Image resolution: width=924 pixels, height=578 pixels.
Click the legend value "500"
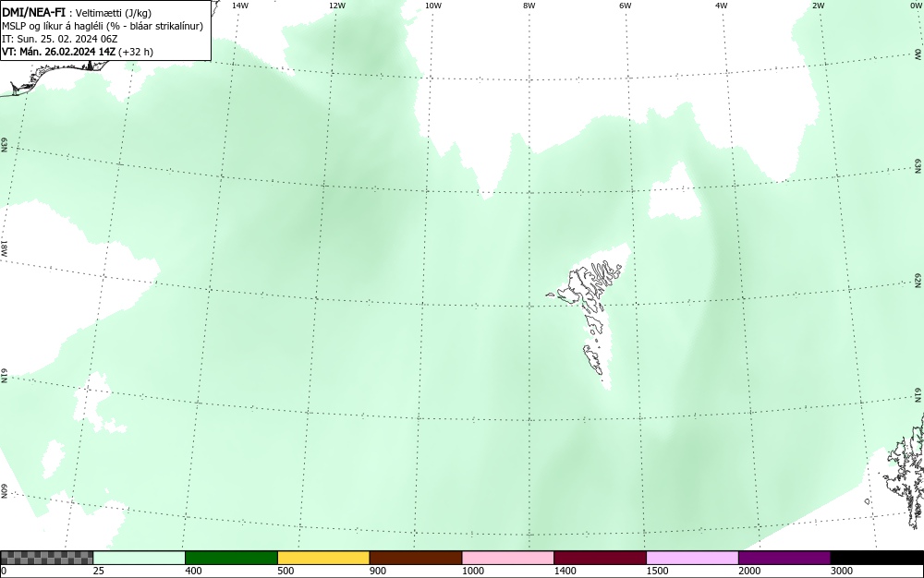286,571
